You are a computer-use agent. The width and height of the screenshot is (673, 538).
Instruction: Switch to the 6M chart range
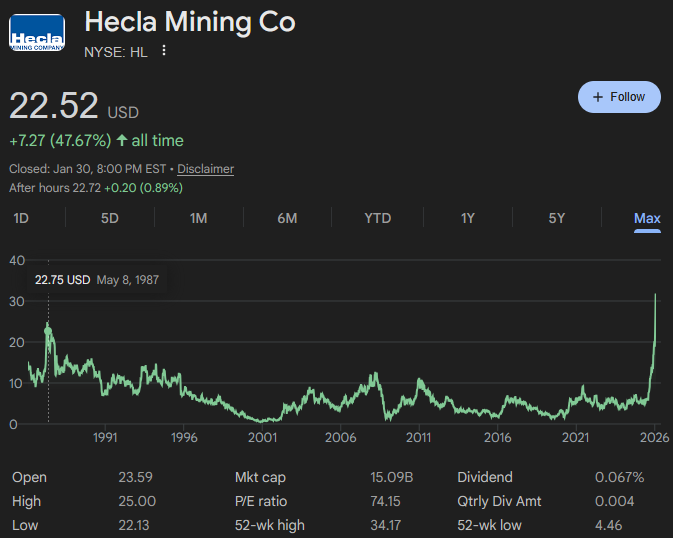point(287,218)
